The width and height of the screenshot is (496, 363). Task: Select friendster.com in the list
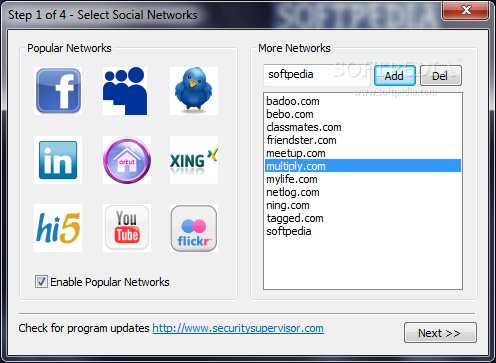pyautogui.click(x=363, y=140)
